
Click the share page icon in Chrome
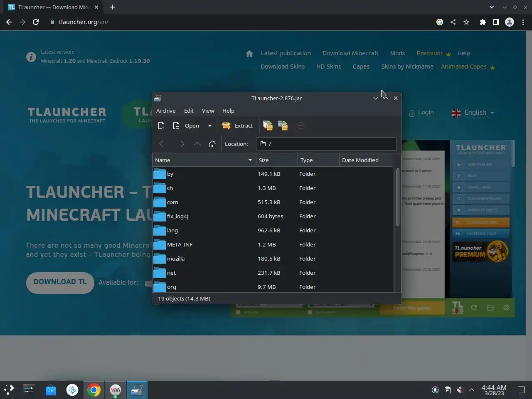point(453,22)
